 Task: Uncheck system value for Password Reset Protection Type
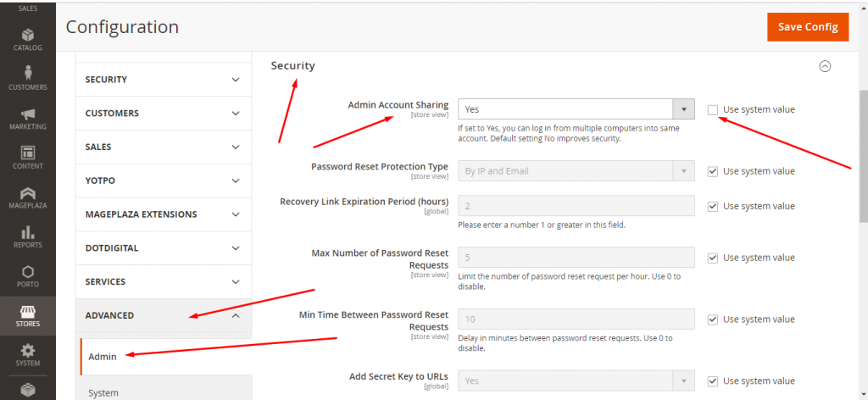(713, 171)
